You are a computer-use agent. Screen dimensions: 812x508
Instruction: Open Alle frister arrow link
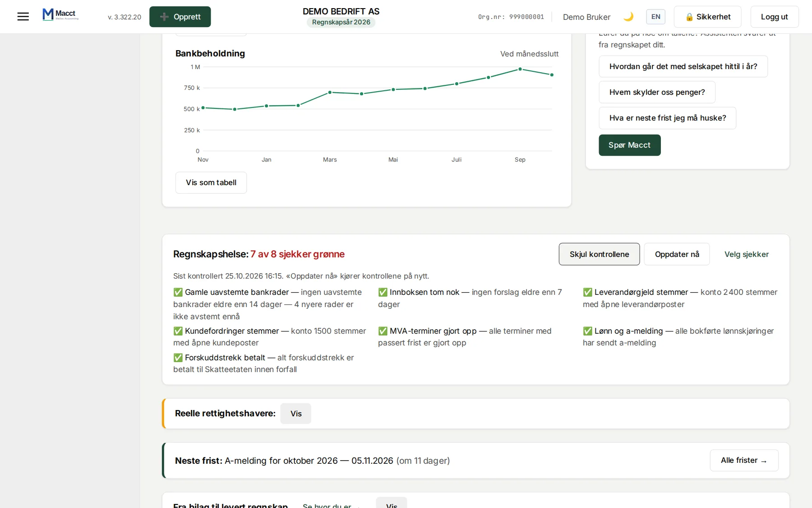click(744, 460)
